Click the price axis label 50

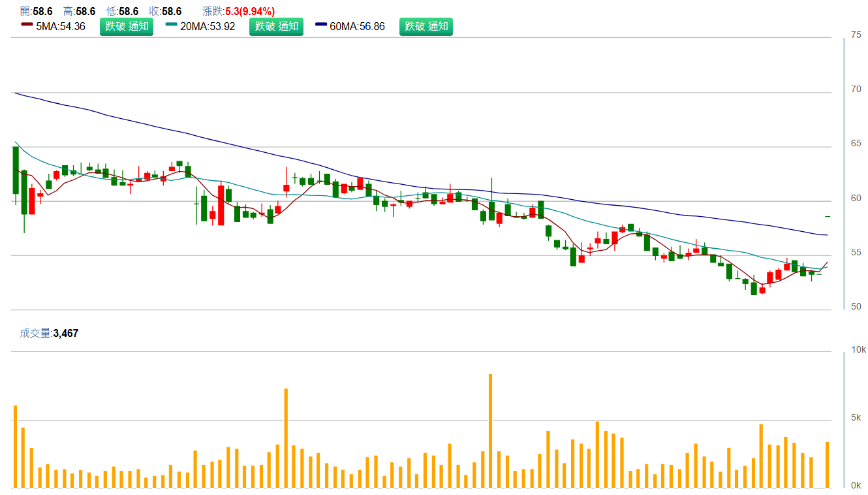click(x=856, y=306)
